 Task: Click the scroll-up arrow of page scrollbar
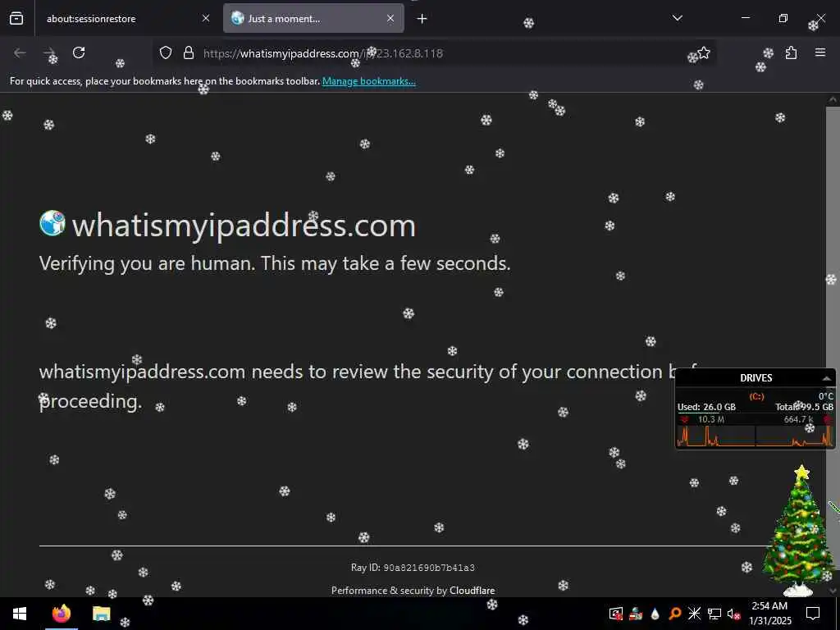[x=833, y=99]
